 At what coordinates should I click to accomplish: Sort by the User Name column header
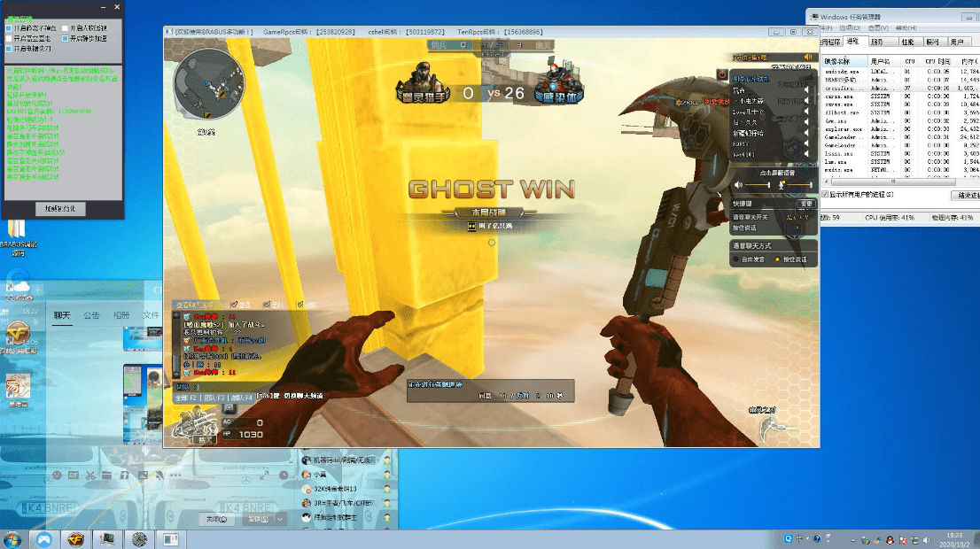point(883,61)
